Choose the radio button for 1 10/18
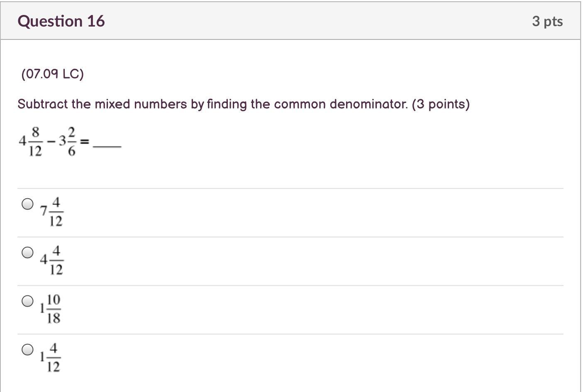 pos(27,301)
